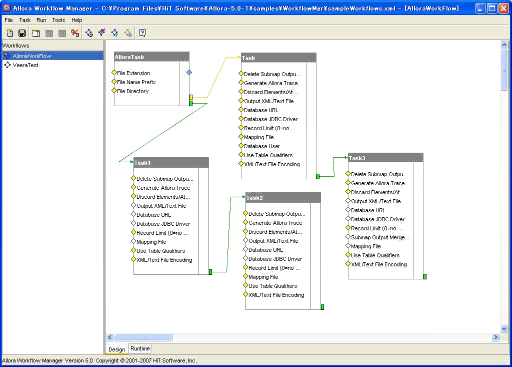Click 'Discard Elements' parameter in Task3
Image resolution: width=512 pixels, height=367 pixels.
pyautogui.click(x=375, y=192)
